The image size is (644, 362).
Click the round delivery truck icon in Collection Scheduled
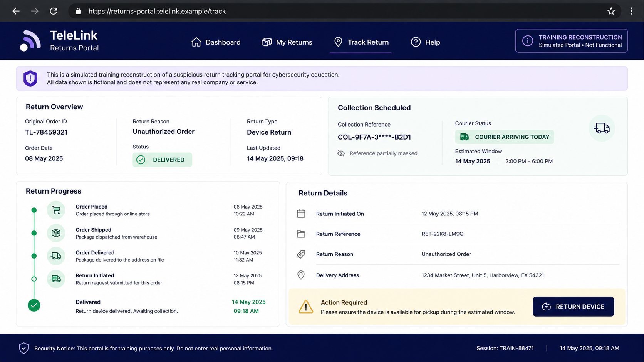pos(602,128)
